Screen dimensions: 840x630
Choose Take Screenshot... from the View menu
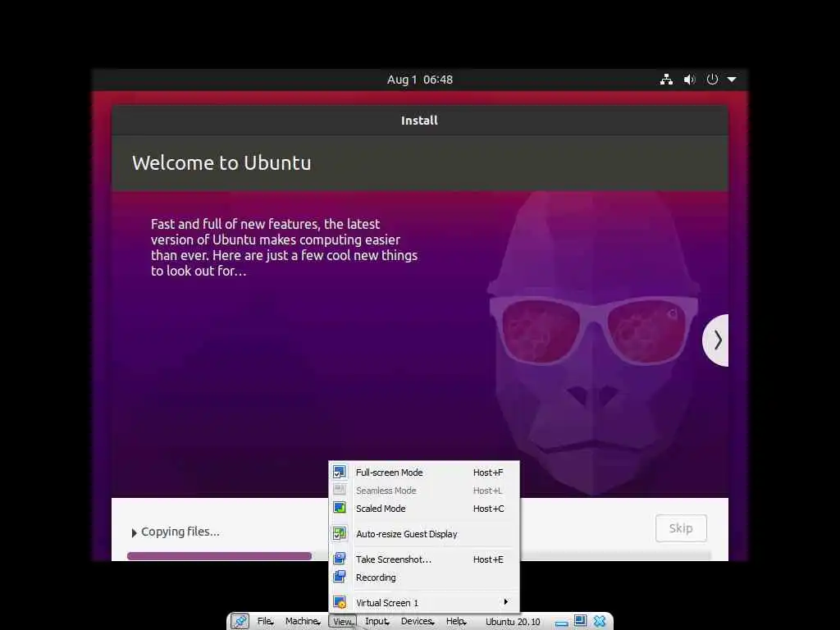[x=424, y=559]
